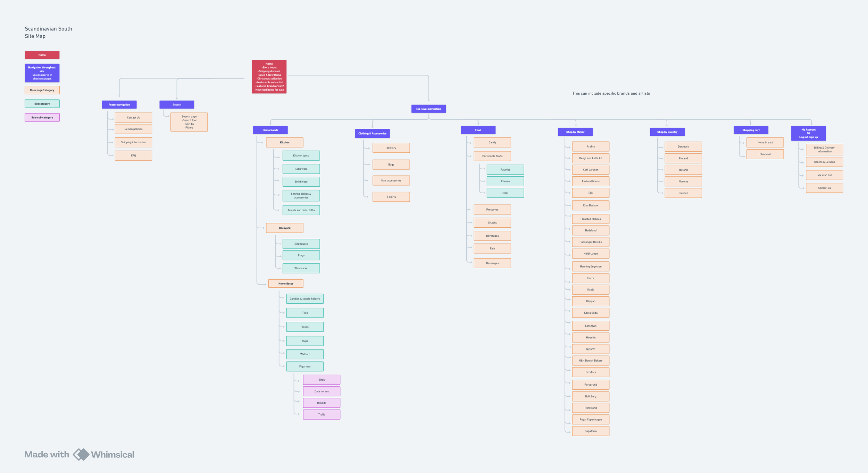
Task: Select the Shop by Country node
Action: click(667, 132)
